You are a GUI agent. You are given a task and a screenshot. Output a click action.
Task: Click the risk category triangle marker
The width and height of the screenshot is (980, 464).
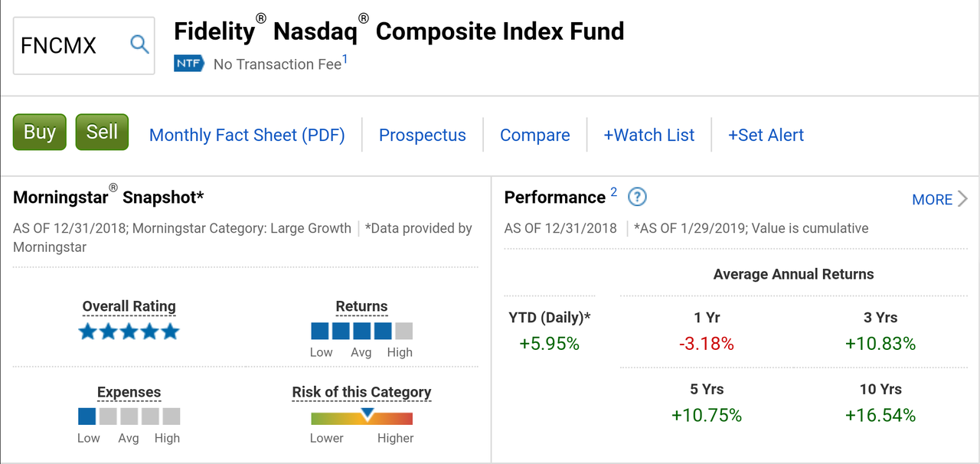(367, 413)
